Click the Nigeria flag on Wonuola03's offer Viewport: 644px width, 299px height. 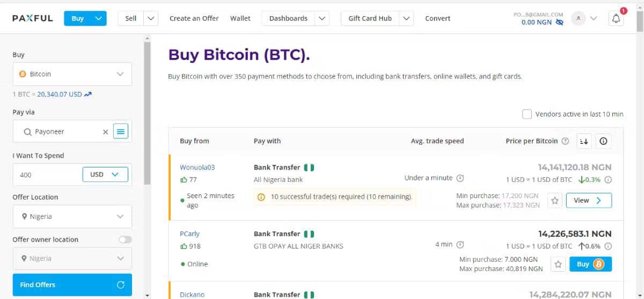click(x=309, y=167)
